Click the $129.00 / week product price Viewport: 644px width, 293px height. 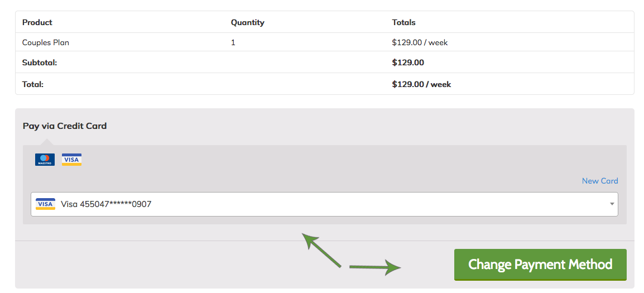coord(420,42)
